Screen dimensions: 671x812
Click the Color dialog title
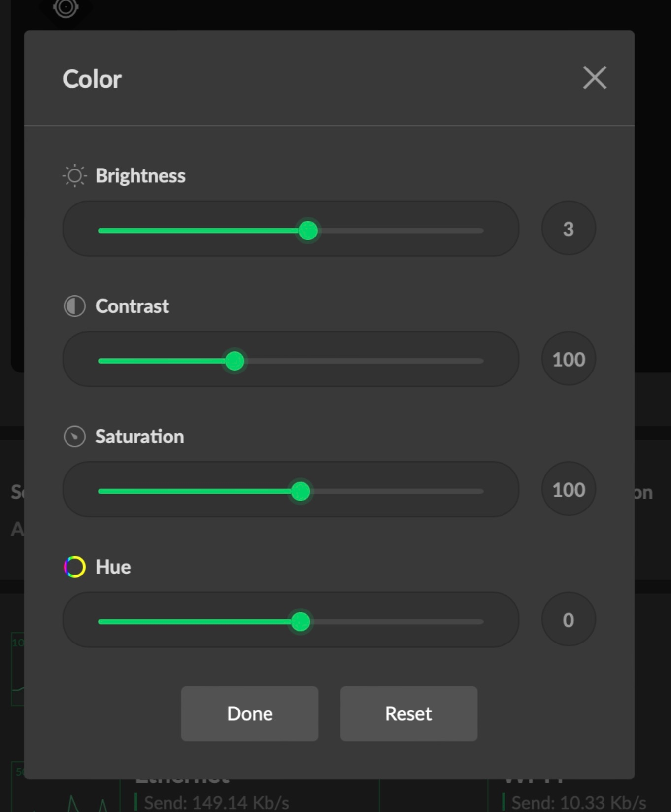(92, 79)
